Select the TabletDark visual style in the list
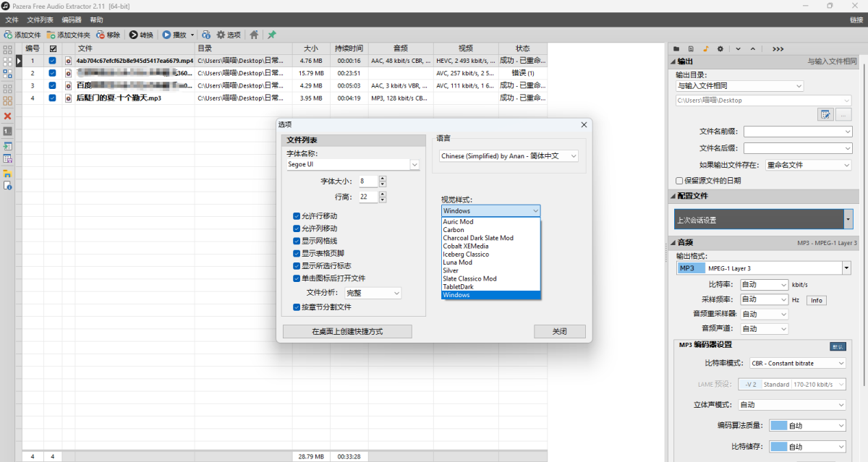Screen dimensions: 868x462 [458, 286]
